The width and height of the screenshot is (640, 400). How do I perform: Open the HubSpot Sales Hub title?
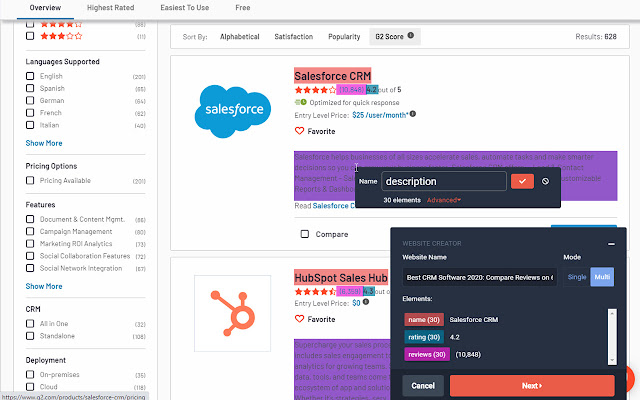pos(341,278)
